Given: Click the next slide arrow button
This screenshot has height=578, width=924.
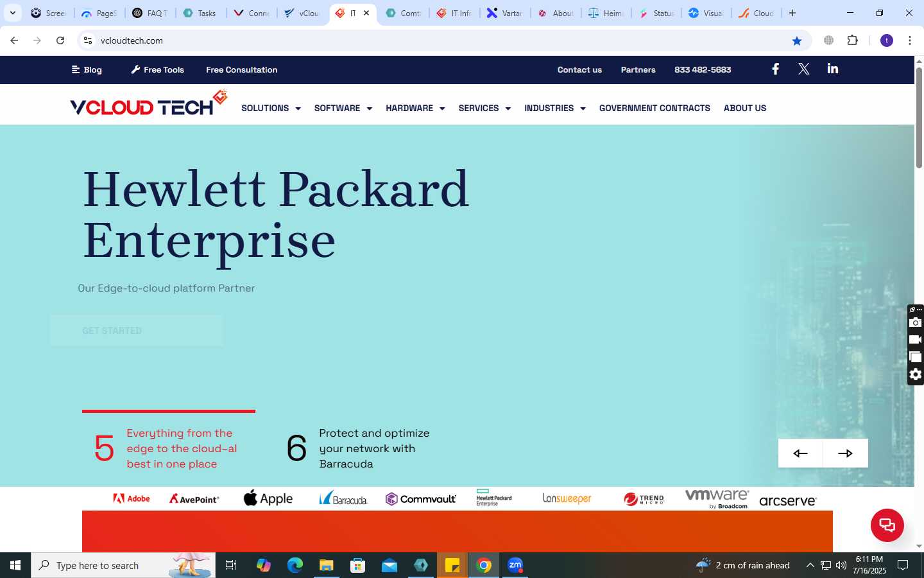Looking at the screenshot, I should click(845, 453).
